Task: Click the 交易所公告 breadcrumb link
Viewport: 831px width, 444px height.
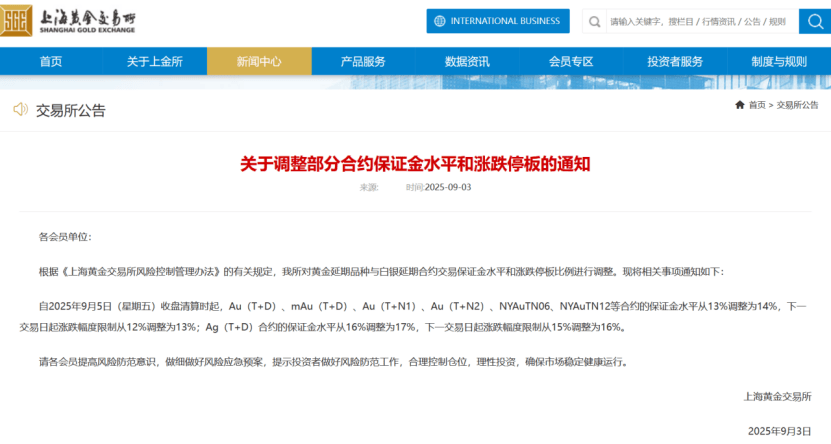Action: [797, 105]
